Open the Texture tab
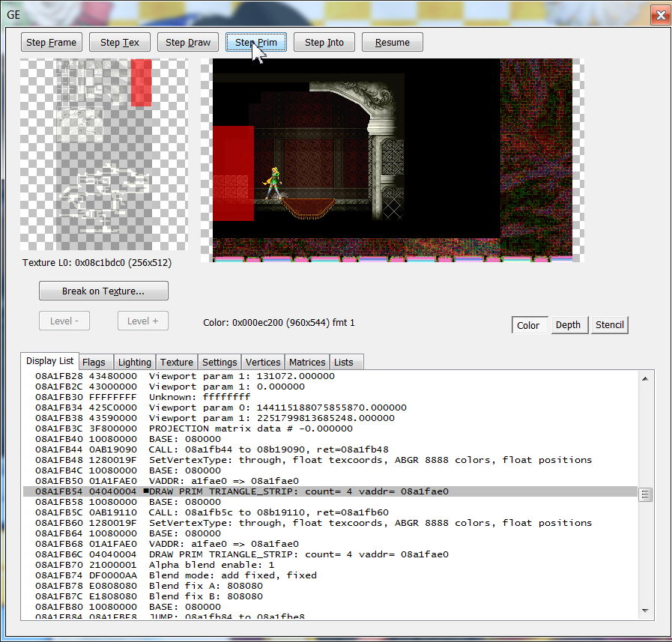The height and width of the screenshot is (642, 672). click(x=177, y=363)
